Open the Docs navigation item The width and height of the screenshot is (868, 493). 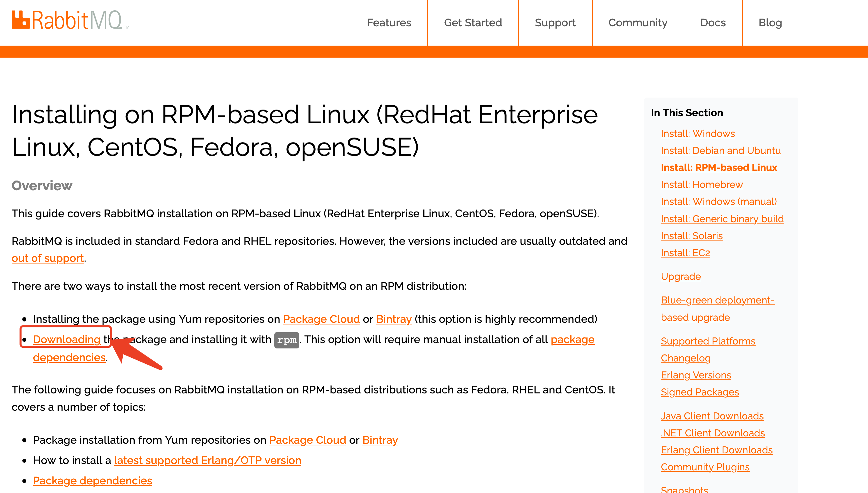[x=713, y=23]
